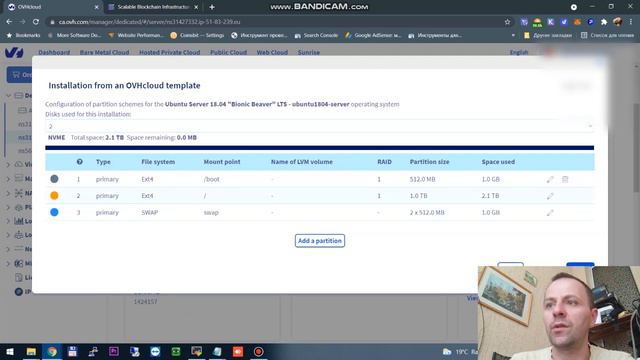Edit the root / partition with its pencil icon
Image resolution: width=640 pixels, height=360 pixels.
(x=550, y=196)
